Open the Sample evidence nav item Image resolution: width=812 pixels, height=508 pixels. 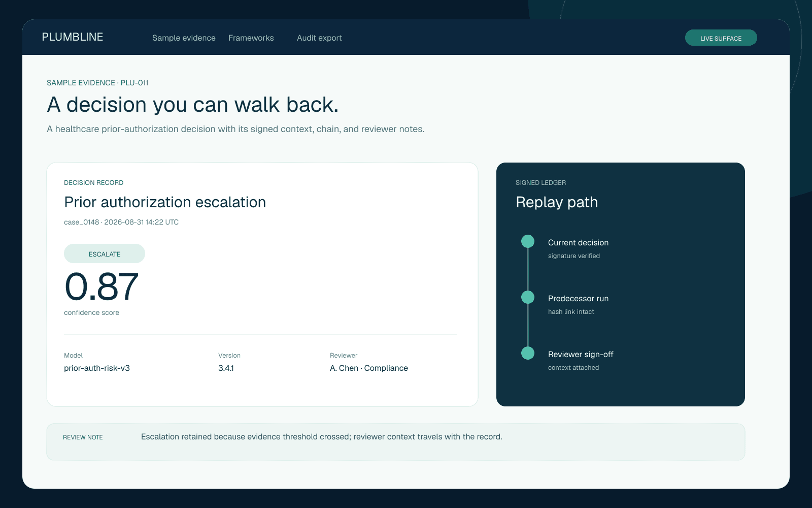click(184, 38)
